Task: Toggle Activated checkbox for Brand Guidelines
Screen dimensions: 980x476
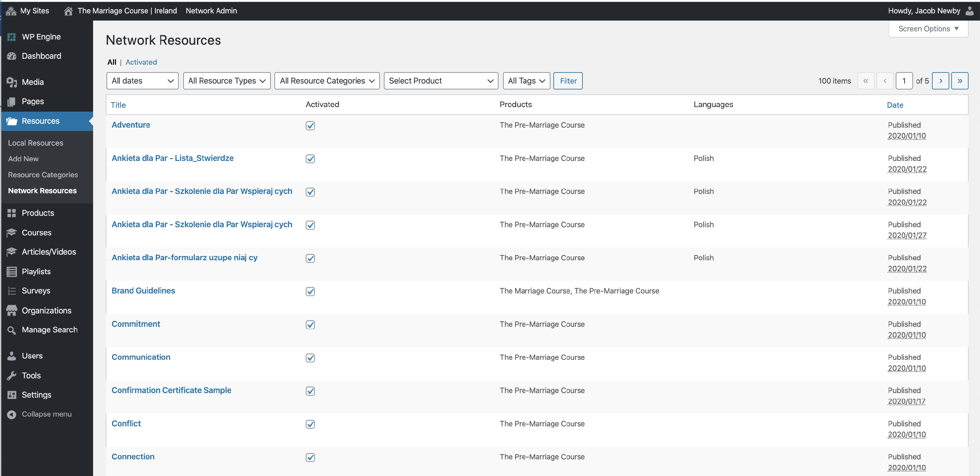Action: [310, 292]
